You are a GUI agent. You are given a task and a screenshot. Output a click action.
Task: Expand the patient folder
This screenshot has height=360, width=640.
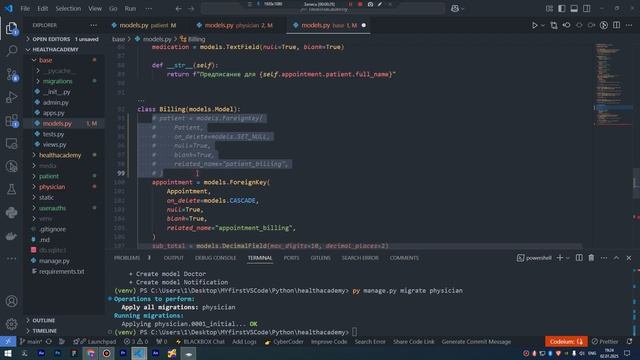pyautogui.click(x=49, y=176)
